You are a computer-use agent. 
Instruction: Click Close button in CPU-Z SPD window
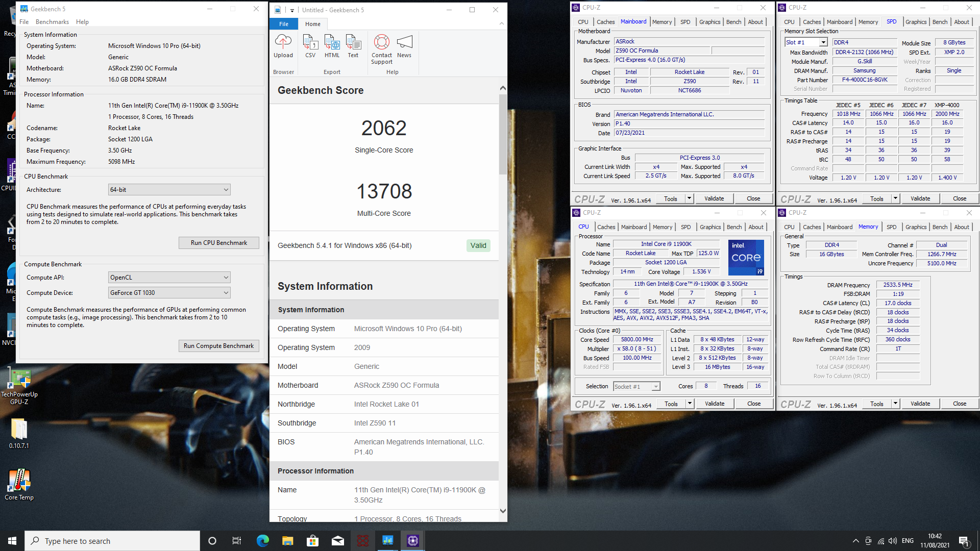[959, 198]
